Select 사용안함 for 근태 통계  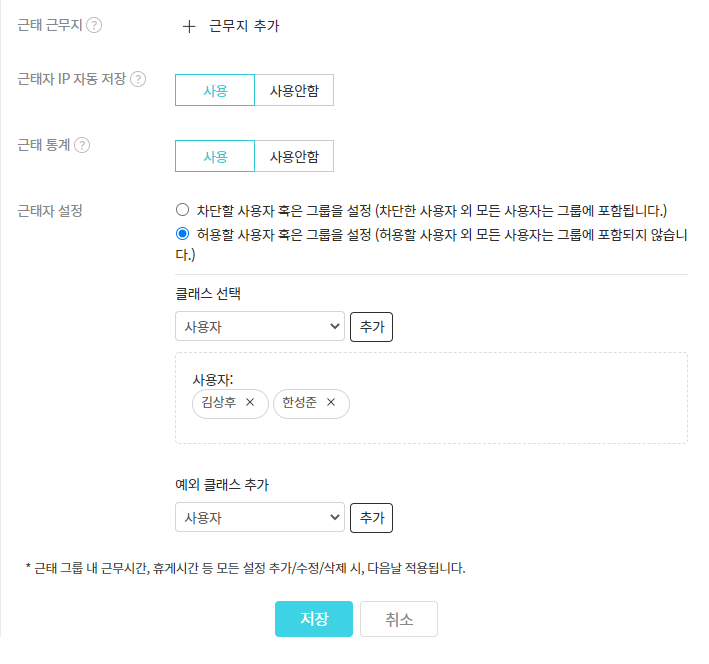pos(294,157)
